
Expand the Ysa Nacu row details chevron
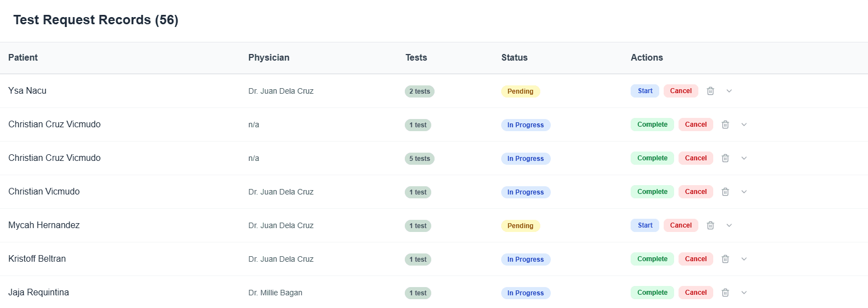(729, 91)
